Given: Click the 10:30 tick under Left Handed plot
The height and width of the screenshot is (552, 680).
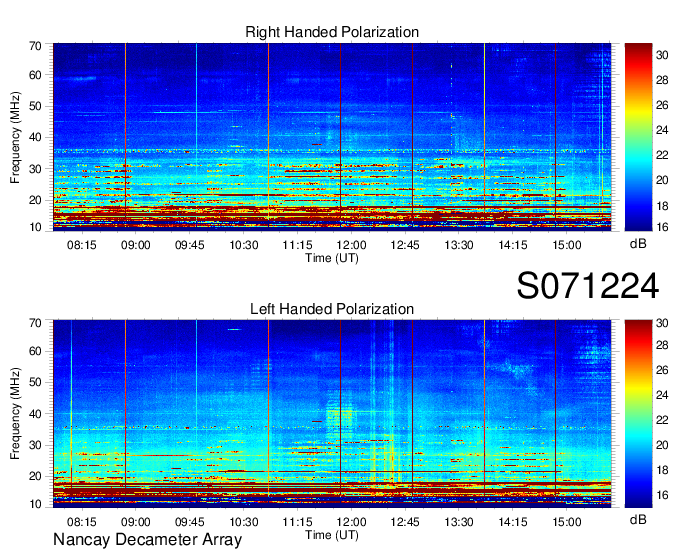Looking at the screenshot, I should [243, 522].
